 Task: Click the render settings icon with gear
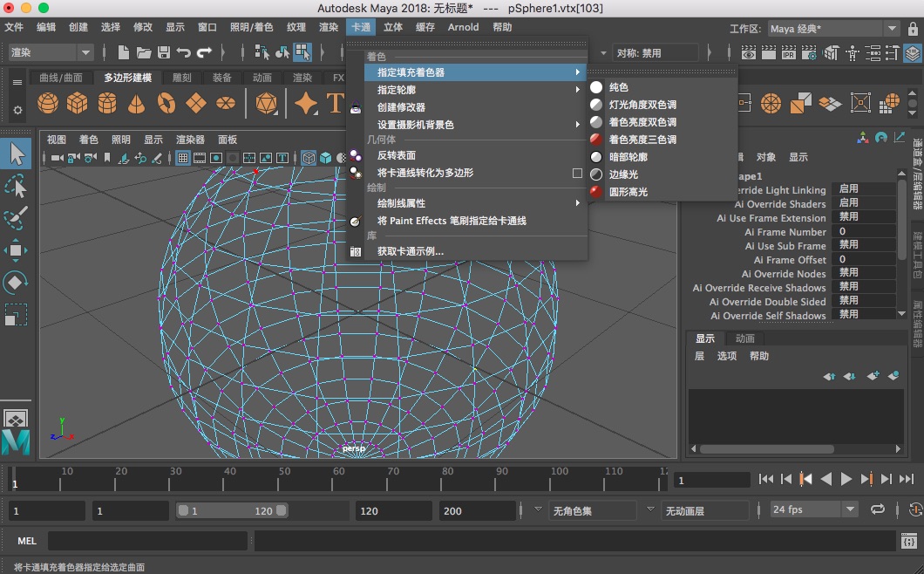coord(808,53)
